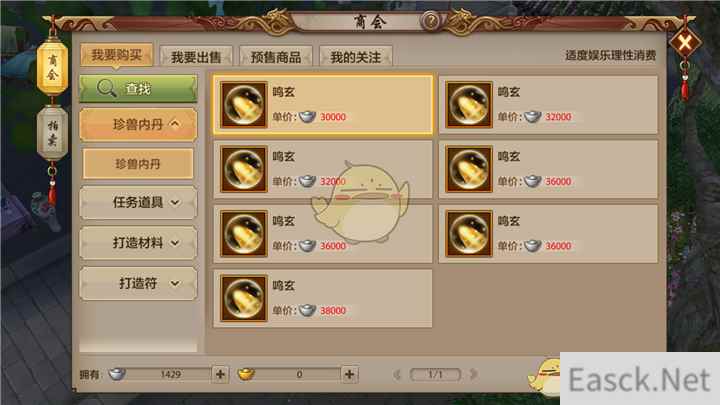Click the plus icon next to gold ingot balance

[x=349, y=374]
